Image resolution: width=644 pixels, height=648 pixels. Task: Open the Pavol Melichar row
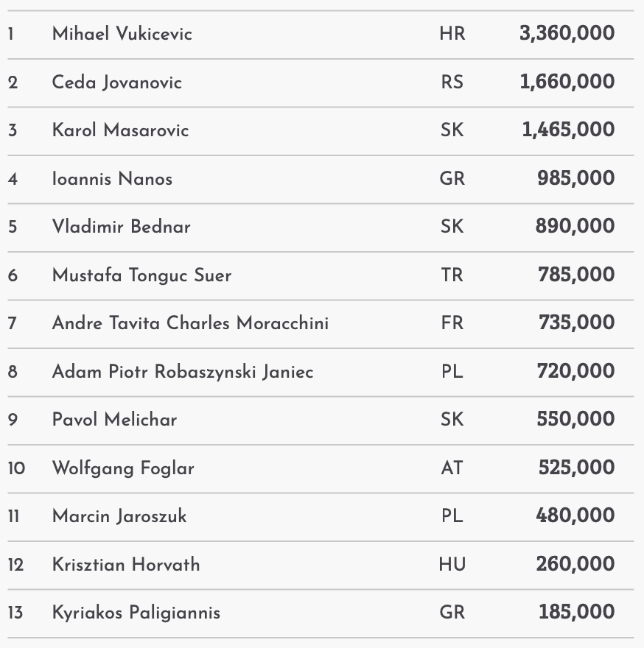pos(114,420)
